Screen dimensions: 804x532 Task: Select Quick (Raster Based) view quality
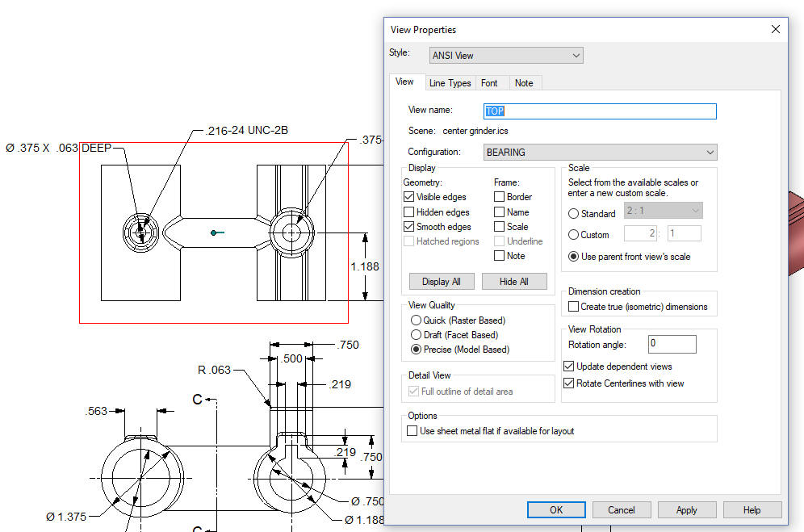pyautogui.click(x=416, y=320)
